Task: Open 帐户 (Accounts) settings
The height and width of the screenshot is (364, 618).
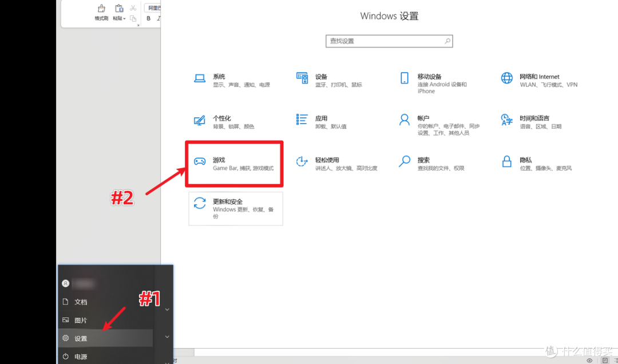Action: [423, 118]
